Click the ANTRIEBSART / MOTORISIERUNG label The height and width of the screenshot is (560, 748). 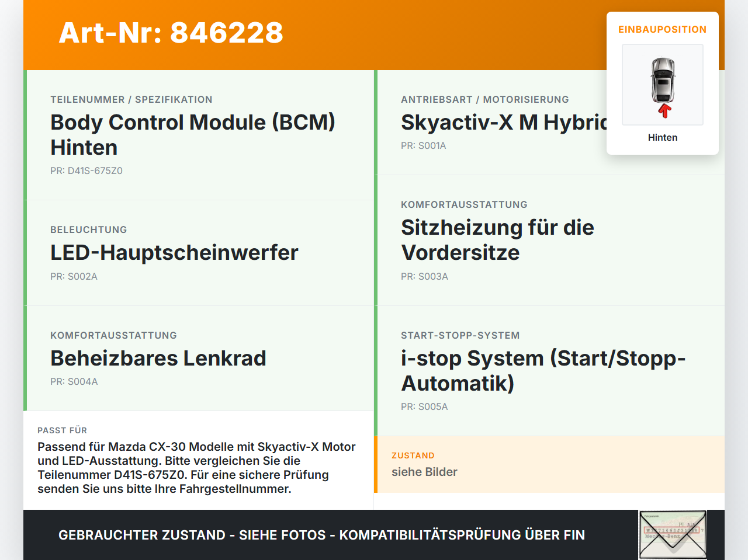click(x=485, y=99)
